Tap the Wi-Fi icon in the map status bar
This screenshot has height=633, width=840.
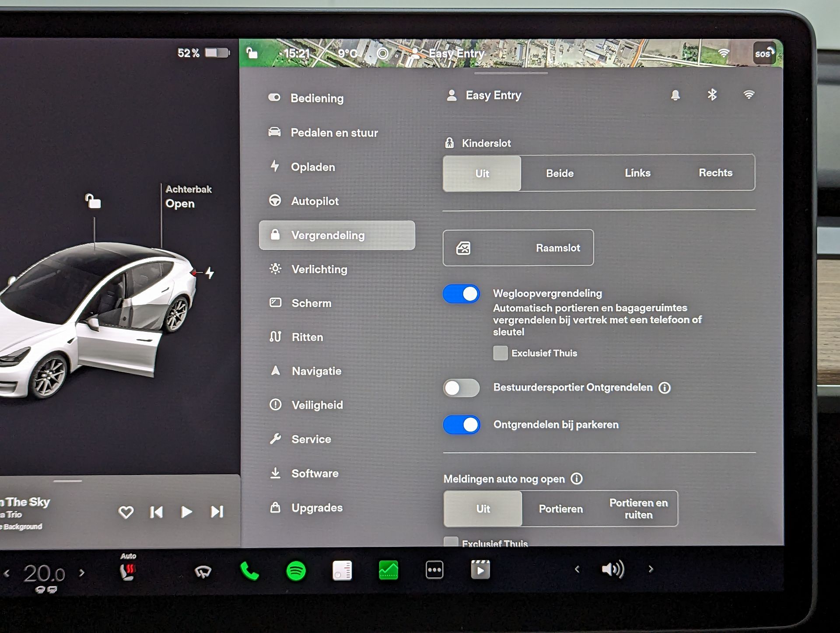[724, 53]
